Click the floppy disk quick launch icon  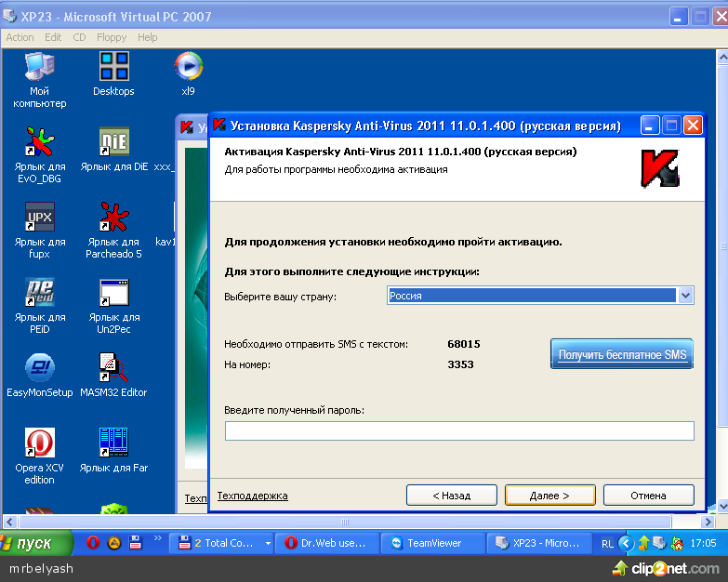(135, 543)
